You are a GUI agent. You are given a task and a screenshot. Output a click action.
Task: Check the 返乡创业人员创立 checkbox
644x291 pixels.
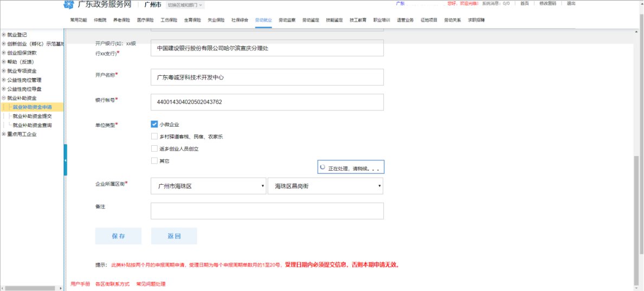coord(154,148)
